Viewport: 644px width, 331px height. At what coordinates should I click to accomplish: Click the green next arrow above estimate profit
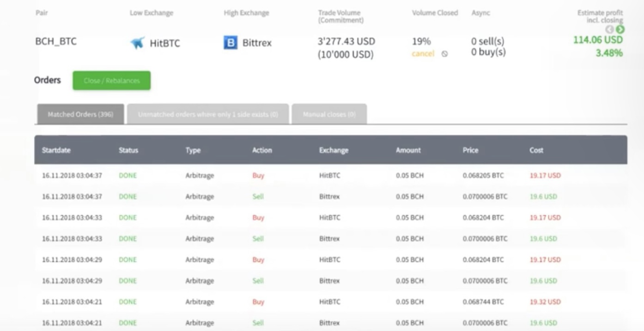coord(620,30)
